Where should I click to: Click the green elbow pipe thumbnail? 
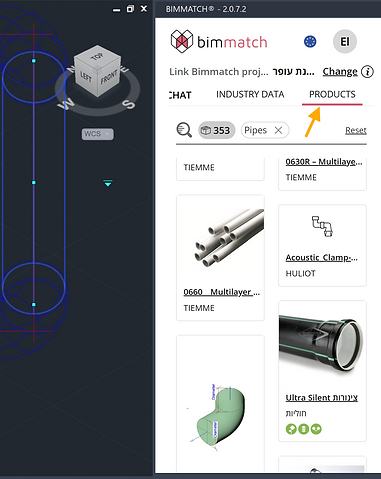pos(219,418)
